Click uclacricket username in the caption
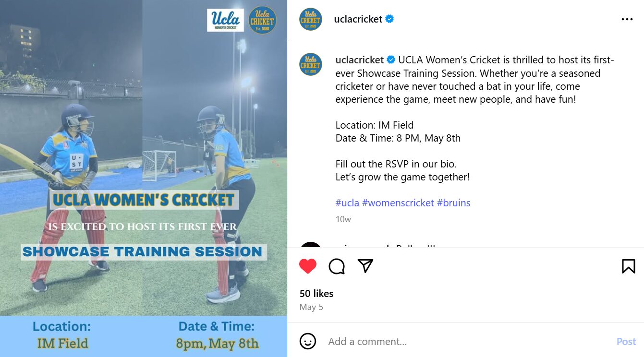 (x=360, y=60)
